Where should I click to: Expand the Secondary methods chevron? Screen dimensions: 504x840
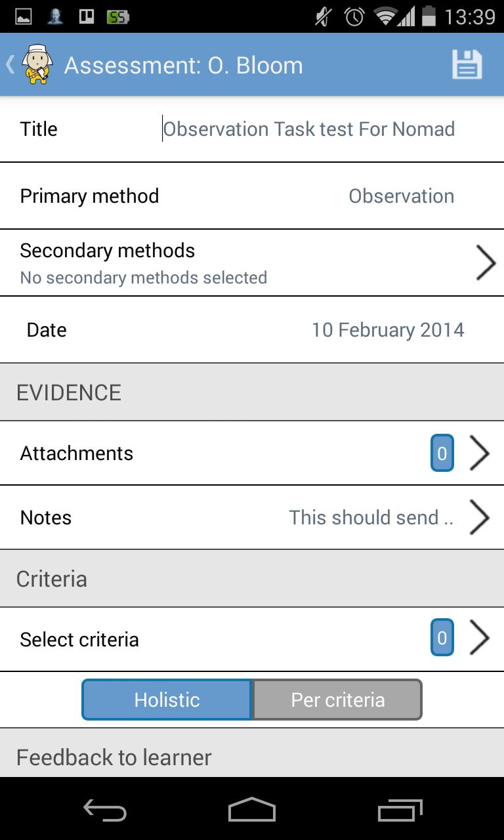(x=485, y=263)
